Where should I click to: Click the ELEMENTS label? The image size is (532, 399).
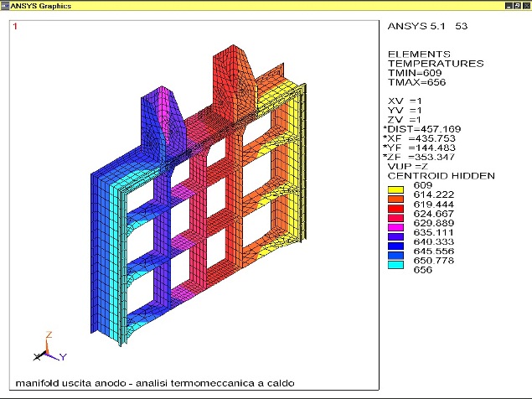point(419,54)
